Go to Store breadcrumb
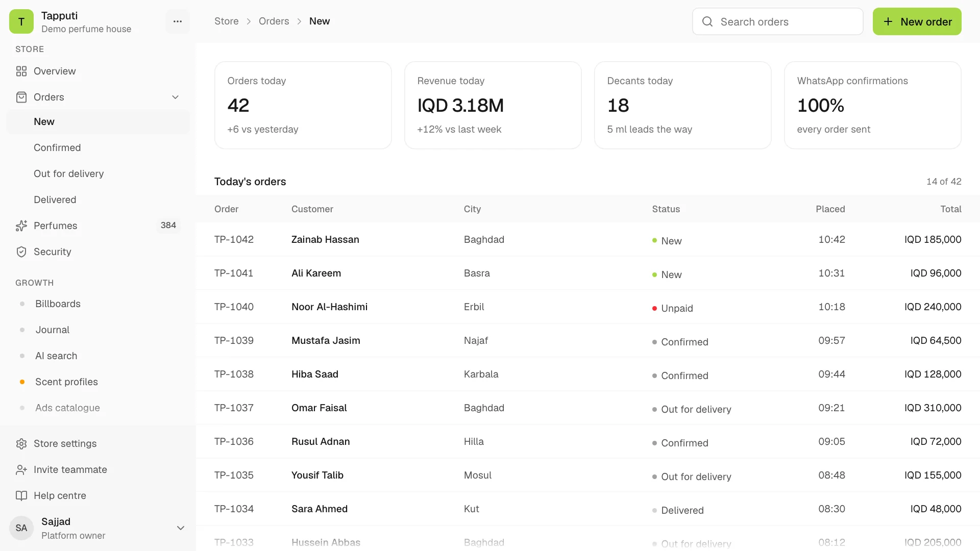980x551 pixels. point(227,21)
